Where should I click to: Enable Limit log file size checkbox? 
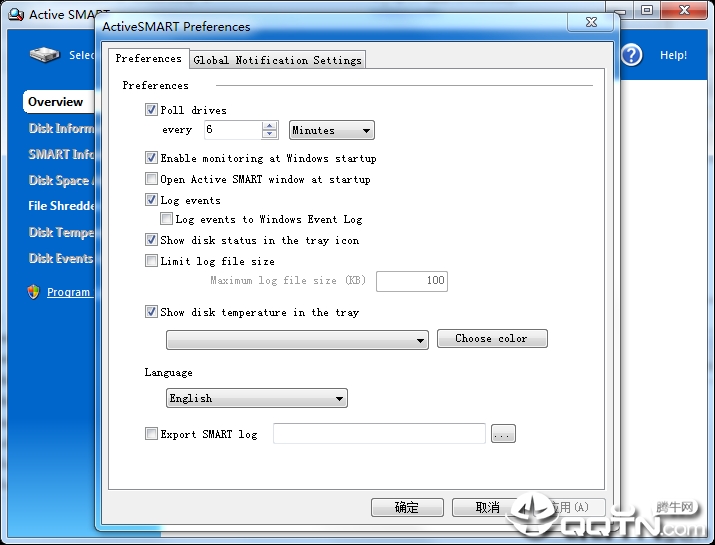pyautogui.click(x=151, y=261)
